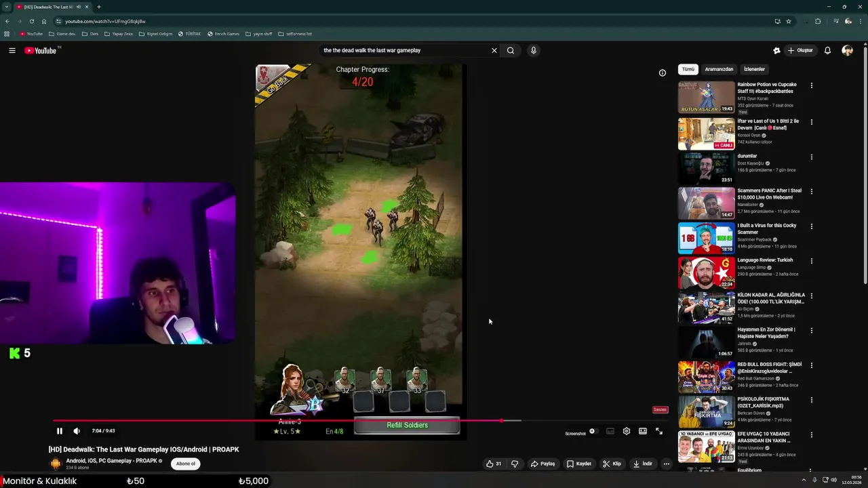
Task: Open the player settings gear
Action: pyautogui.click(x=627, y=431)
